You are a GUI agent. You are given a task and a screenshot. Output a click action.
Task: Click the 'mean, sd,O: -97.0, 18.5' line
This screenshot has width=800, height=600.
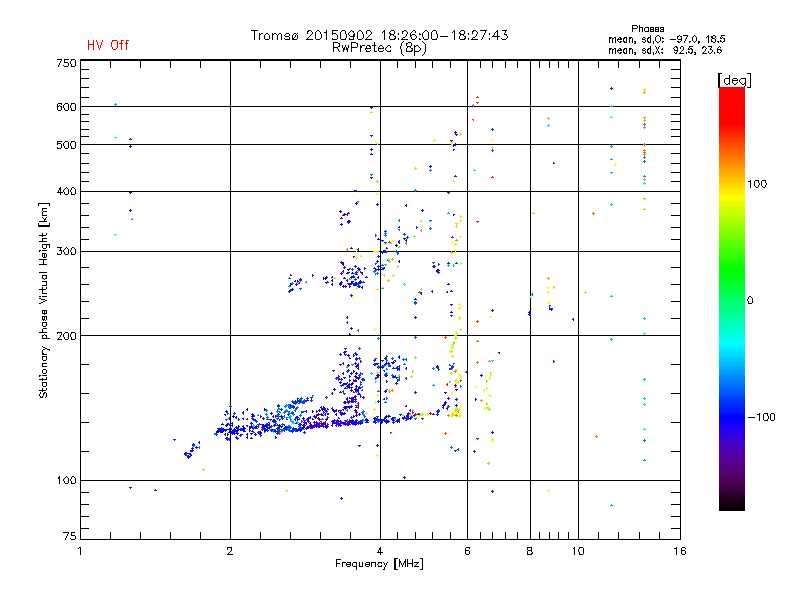(x=666, y=39)
